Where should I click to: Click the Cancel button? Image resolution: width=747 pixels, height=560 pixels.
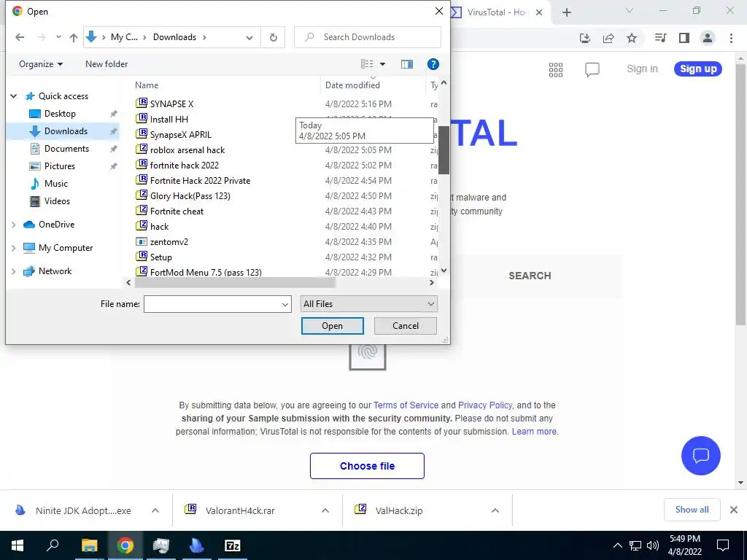tap(406, 326)
